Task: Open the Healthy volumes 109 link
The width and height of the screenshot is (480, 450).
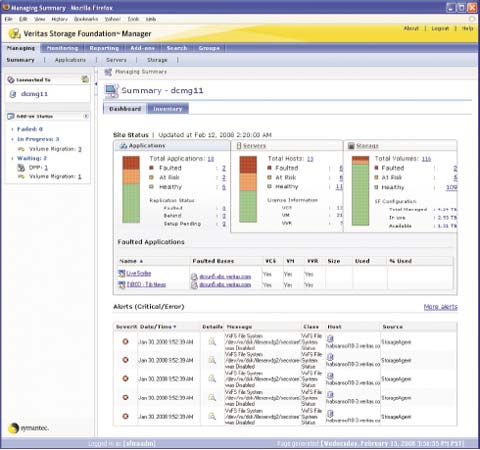Action: [452, 188]
